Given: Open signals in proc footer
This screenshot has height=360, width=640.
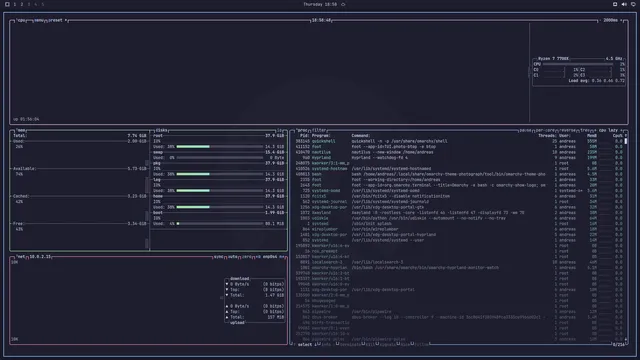Looking at the screenshot, I should (x=387, y=344).
